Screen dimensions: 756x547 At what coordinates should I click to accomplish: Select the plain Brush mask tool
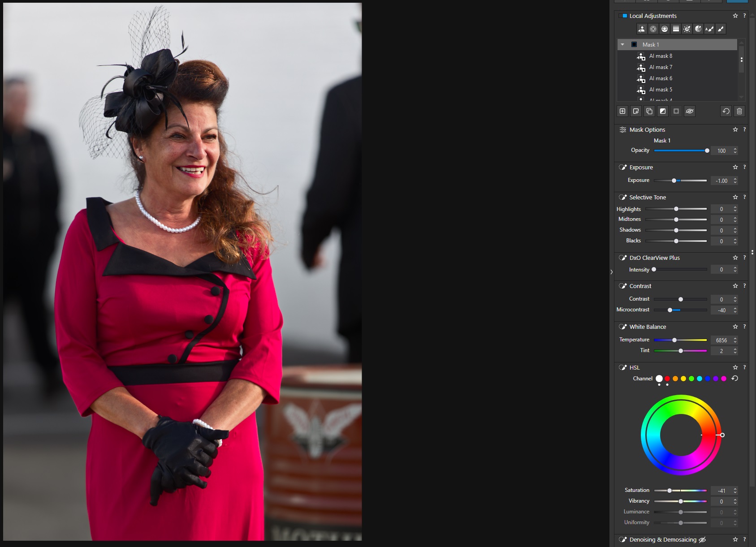(x=721, y=29)
